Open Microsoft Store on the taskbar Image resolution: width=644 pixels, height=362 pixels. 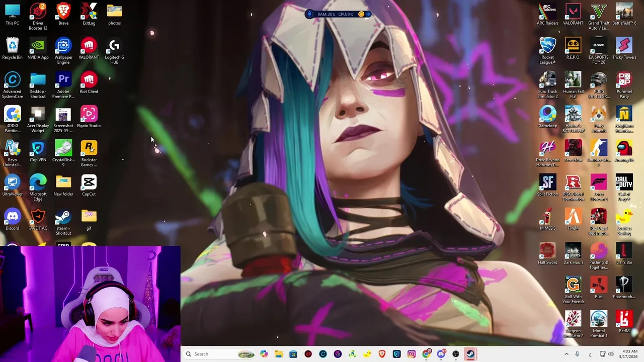293,354
